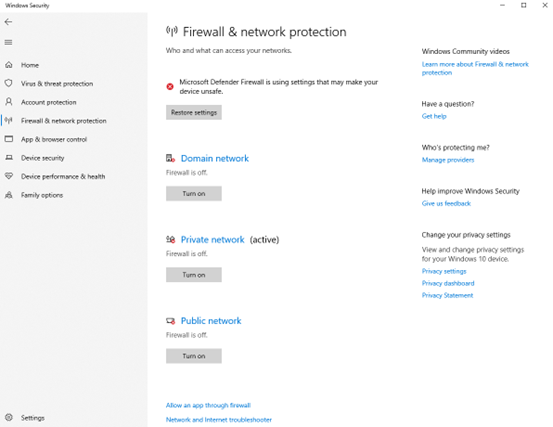This screenshot has width=553, height=427.
Task: Click the Device security laptop icon
Action: [x=9, y=158]
